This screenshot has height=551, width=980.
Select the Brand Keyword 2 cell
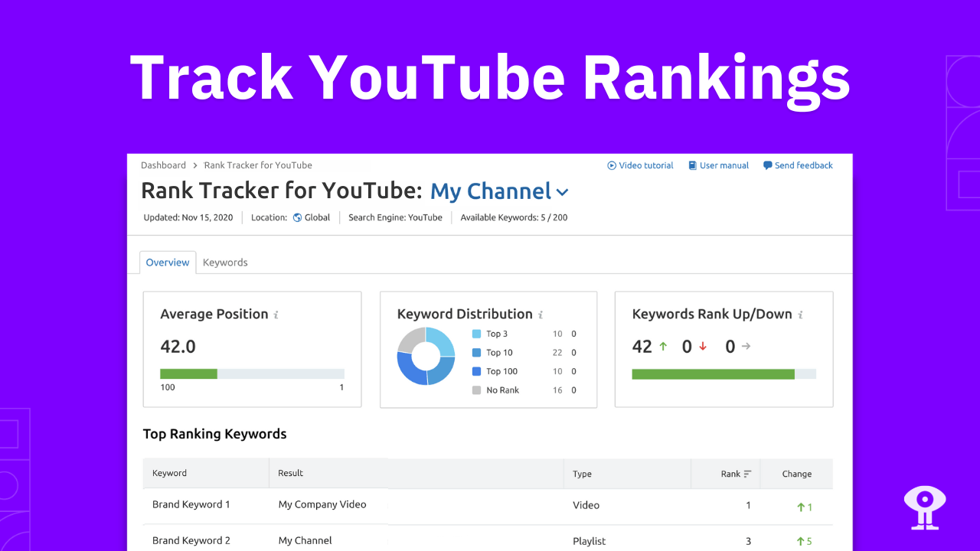(191, 540)
